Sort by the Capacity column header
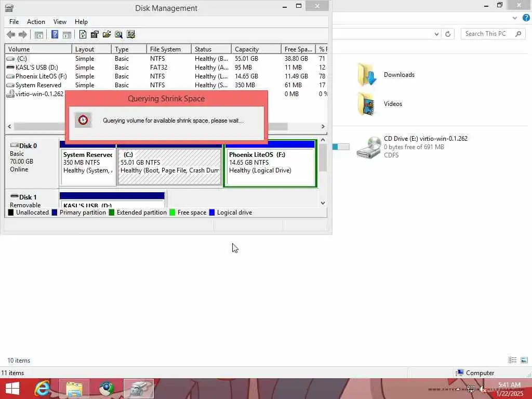Screen dimensions: 532x399 click(x=256, y=49)
